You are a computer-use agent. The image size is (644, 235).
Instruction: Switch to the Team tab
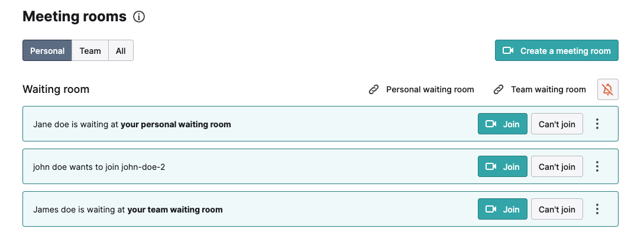click(90, 50)
